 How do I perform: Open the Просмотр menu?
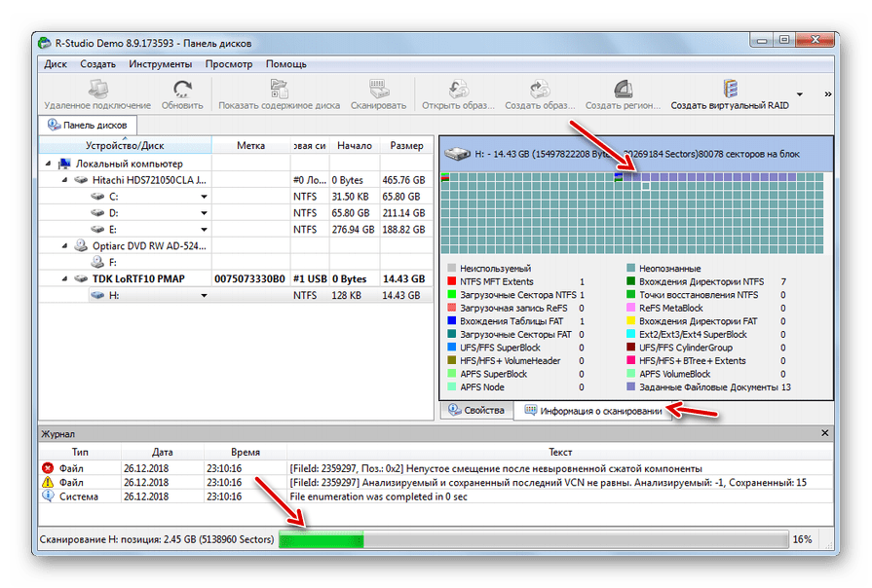pos(229,64)
